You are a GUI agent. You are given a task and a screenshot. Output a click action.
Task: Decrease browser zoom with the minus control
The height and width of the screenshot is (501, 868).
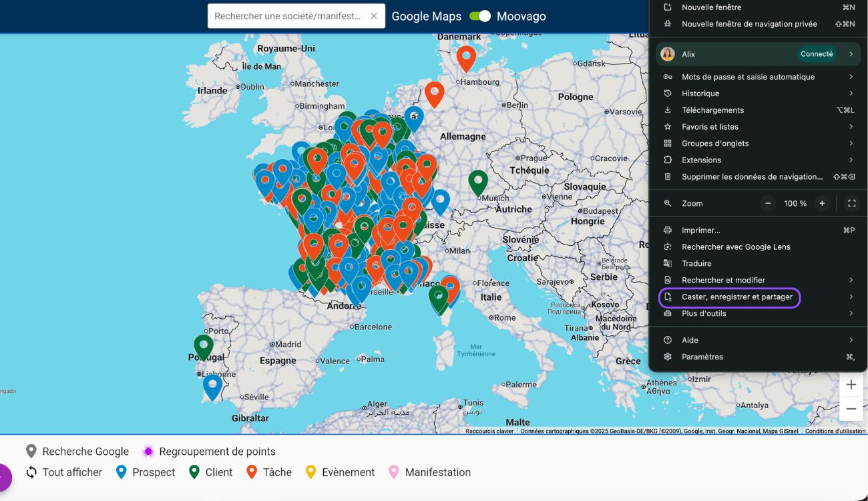769,203
